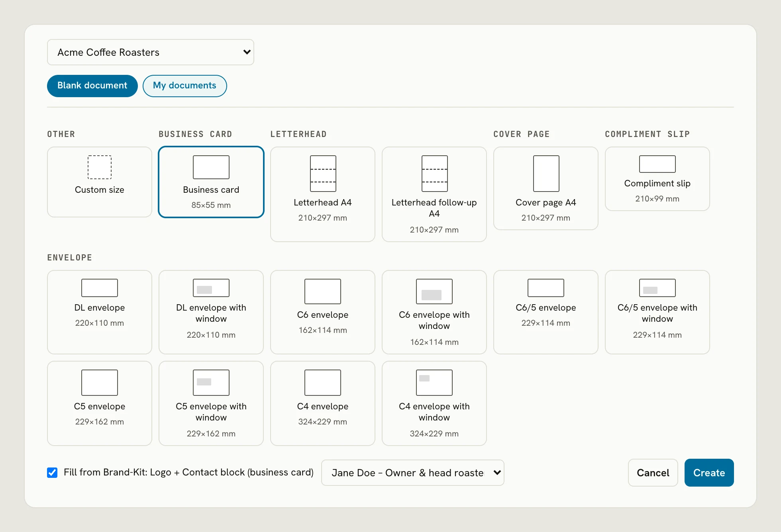This screenshot has width=781, height=532.
Task: Click the COVER PAGE section heading
Action: pos(522,134)
